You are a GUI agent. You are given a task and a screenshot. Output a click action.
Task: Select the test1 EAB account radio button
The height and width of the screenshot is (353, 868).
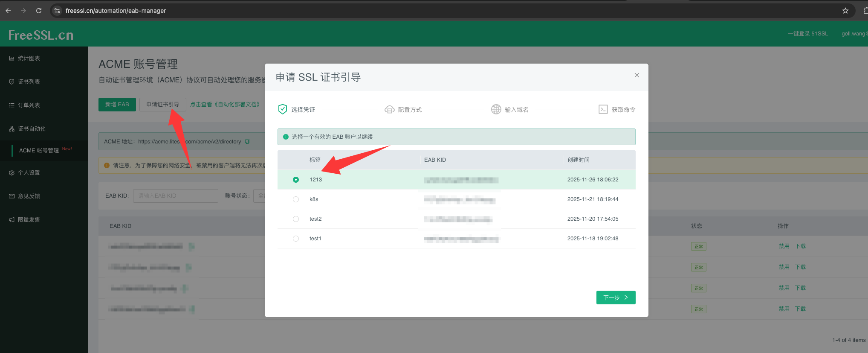coord(296,239)
